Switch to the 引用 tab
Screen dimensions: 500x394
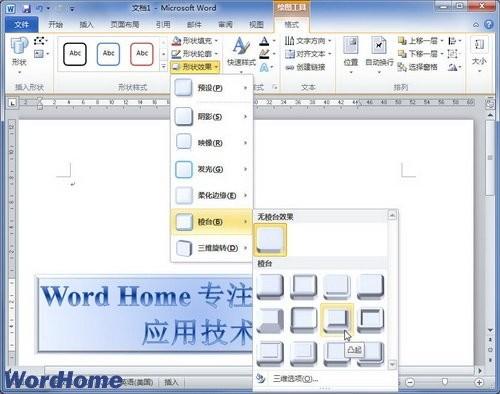click(x=163, y=24)
